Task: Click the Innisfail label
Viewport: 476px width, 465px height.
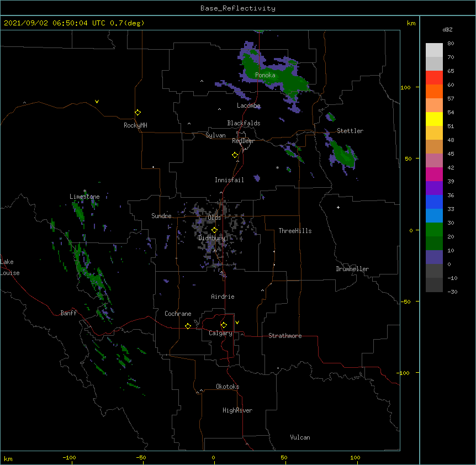Action: coord(229,180)
